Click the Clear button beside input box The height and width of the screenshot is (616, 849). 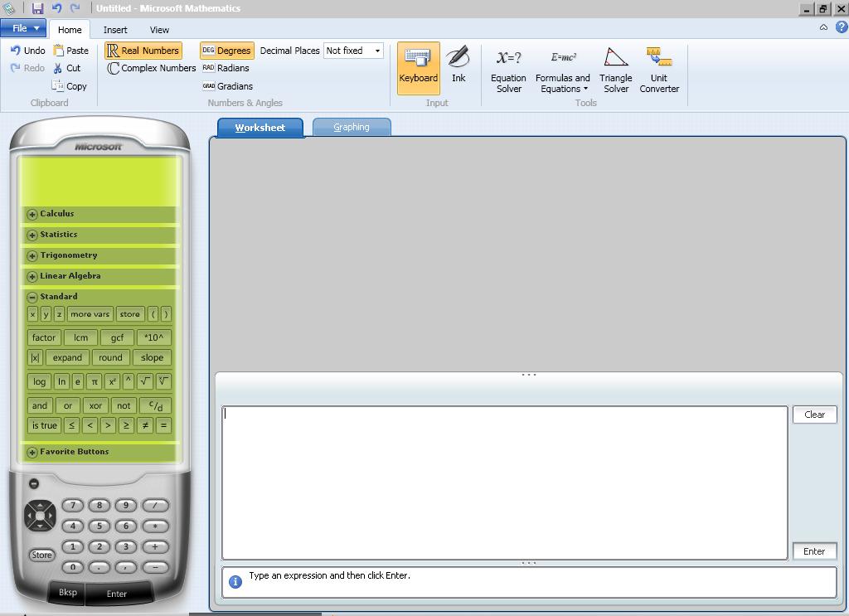(814, 415)
